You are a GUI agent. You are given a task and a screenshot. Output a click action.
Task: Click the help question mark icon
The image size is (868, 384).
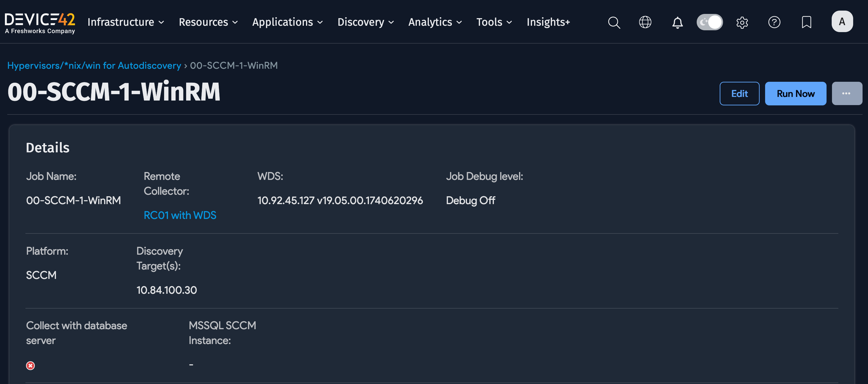774,22
